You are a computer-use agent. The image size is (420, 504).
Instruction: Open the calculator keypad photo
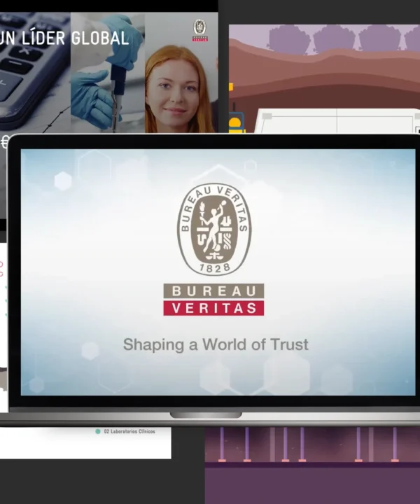pos(35,73)
